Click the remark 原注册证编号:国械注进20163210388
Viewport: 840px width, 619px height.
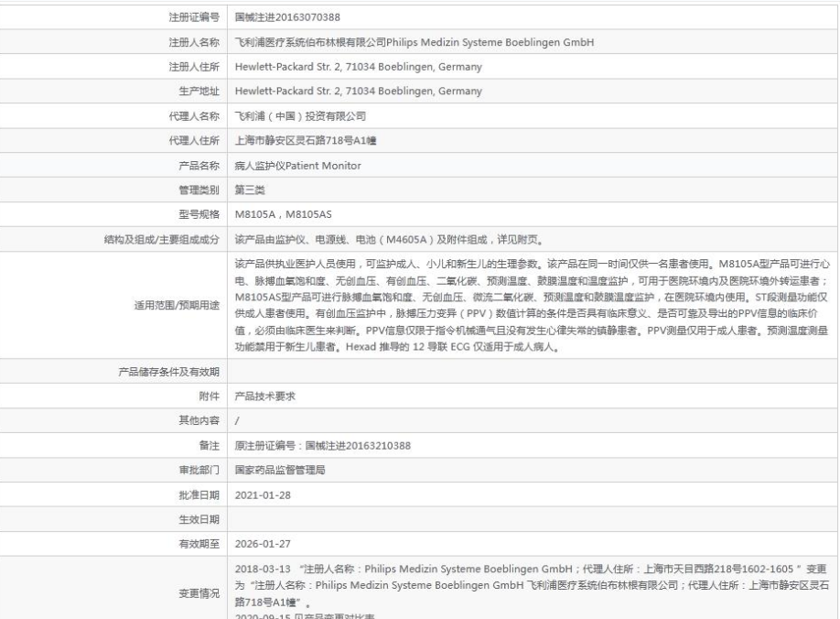click(322, 445)
